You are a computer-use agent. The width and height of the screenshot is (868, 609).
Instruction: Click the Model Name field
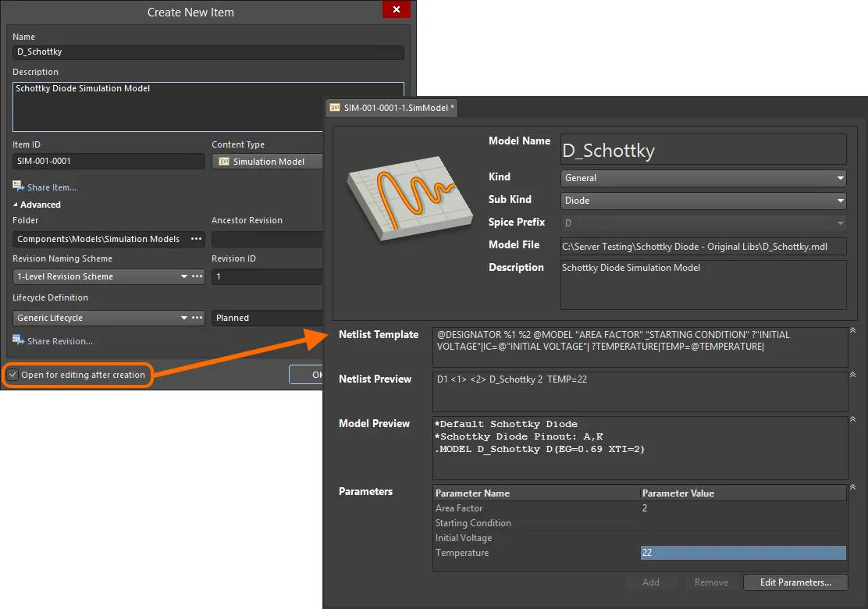(703, 149)
